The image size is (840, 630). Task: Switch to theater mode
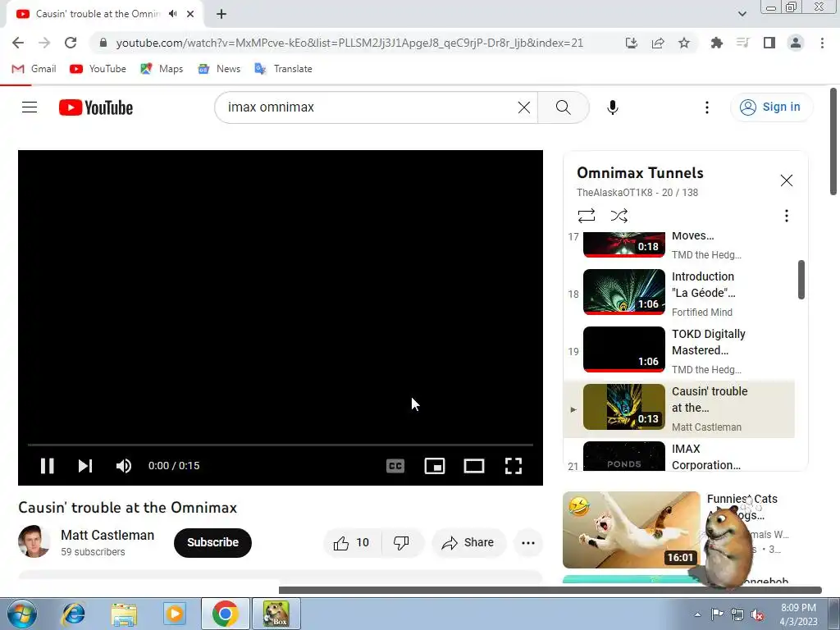474,466
